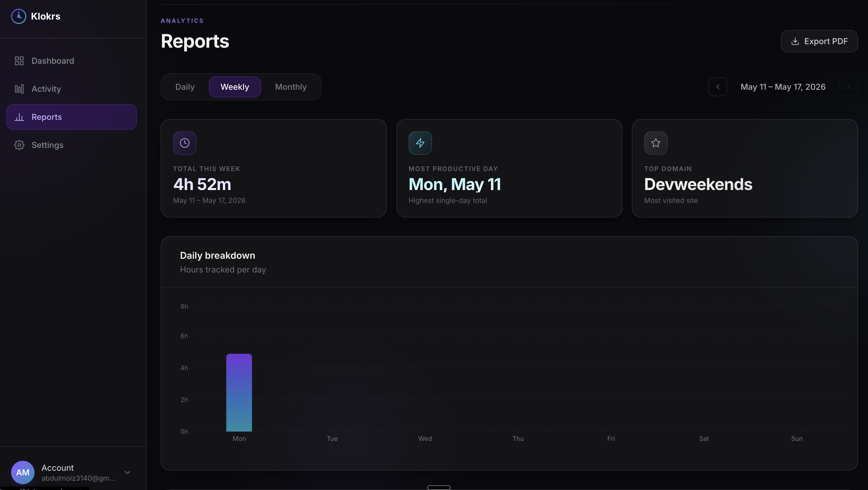Switch to the Daily report tab
This screenshot has height=490, width=868.
185,87
